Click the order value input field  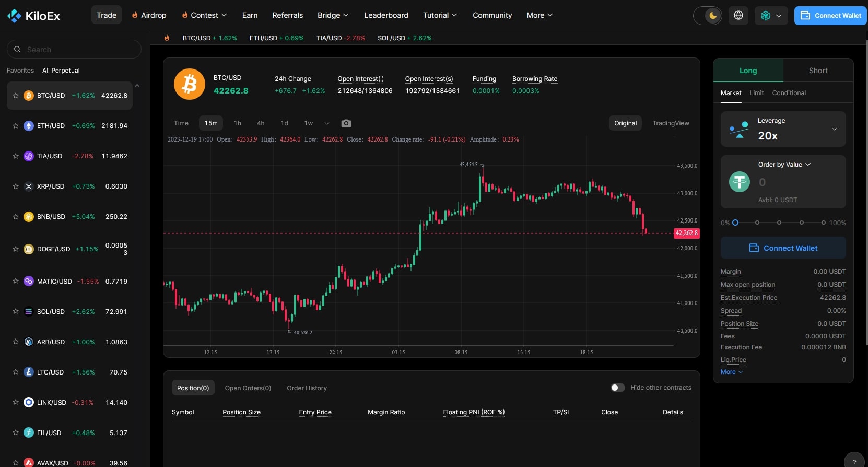click(799, 182)
